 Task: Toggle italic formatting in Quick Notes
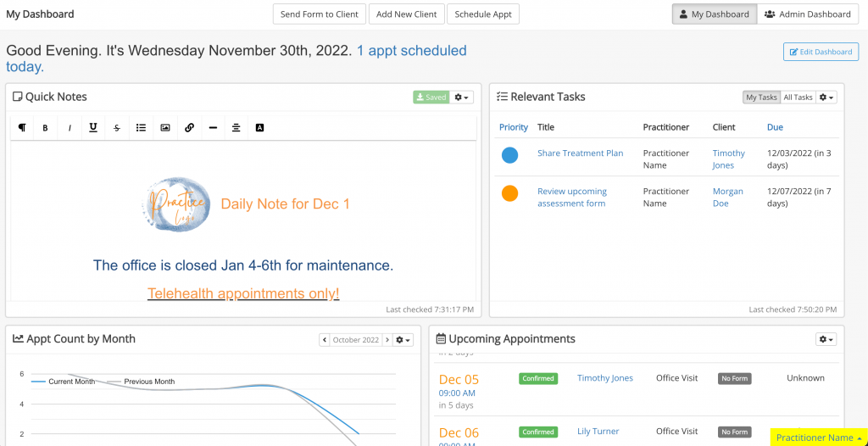click(70, 127)
